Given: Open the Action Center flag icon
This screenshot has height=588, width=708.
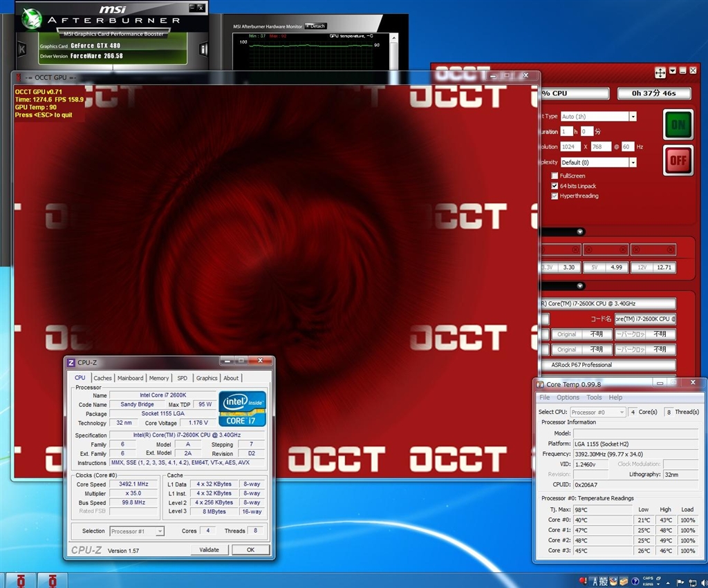Looking at the screenshot, I should tap(680, 582).
